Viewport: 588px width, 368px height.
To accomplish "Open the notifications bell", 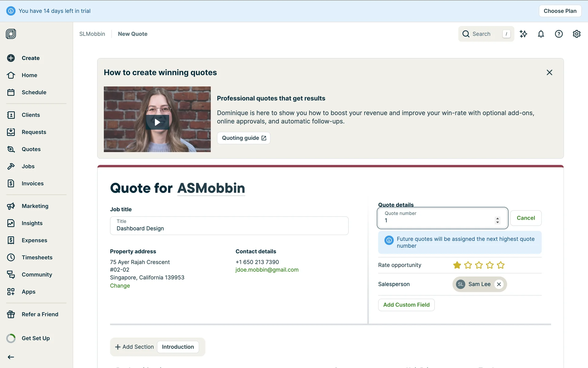I will point(541,34).
